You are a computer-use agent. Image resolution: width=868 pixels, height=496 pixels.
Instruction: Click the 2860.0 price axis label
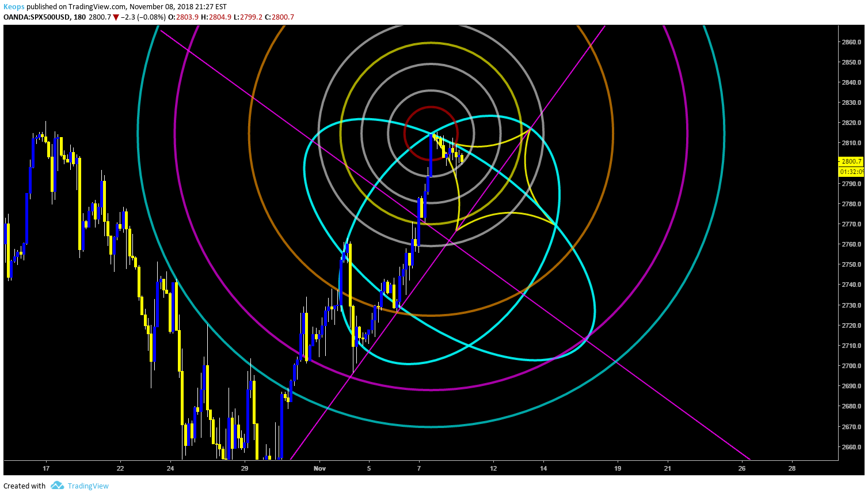851,42
